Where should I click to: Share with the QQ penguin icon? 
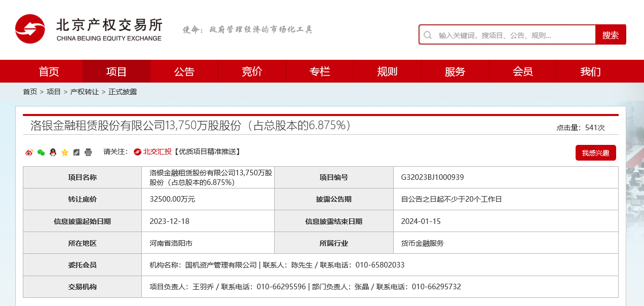pos(53,152)
